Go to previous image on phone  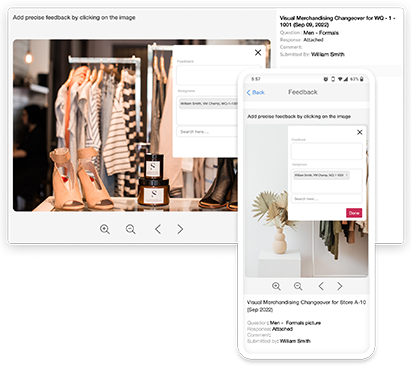click(321, 286)
